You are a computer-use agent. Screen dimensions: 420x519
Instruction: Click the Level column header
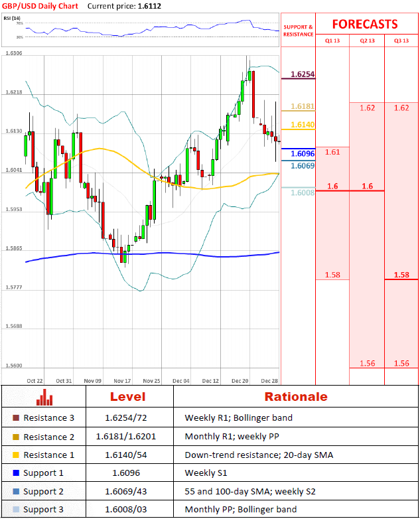tap(128, 396)
